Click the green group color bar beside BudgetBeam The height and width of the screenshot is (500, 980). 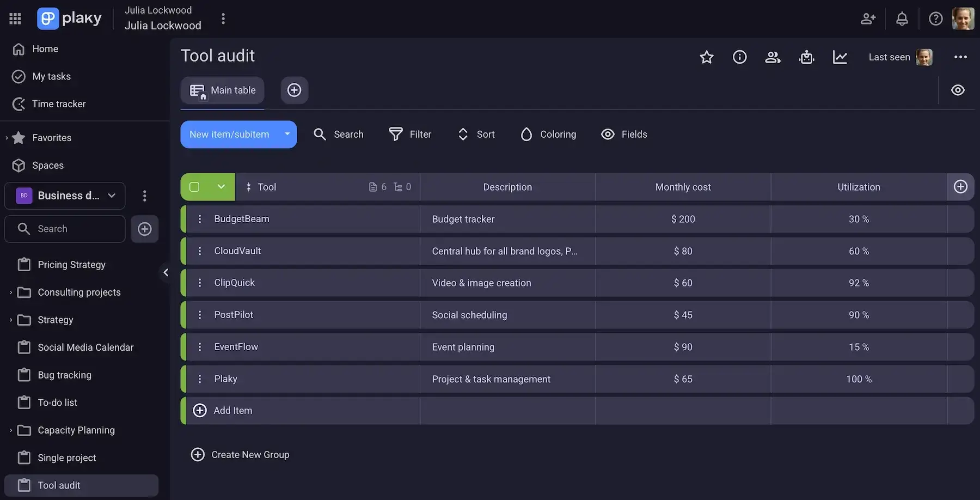[182, 219]
